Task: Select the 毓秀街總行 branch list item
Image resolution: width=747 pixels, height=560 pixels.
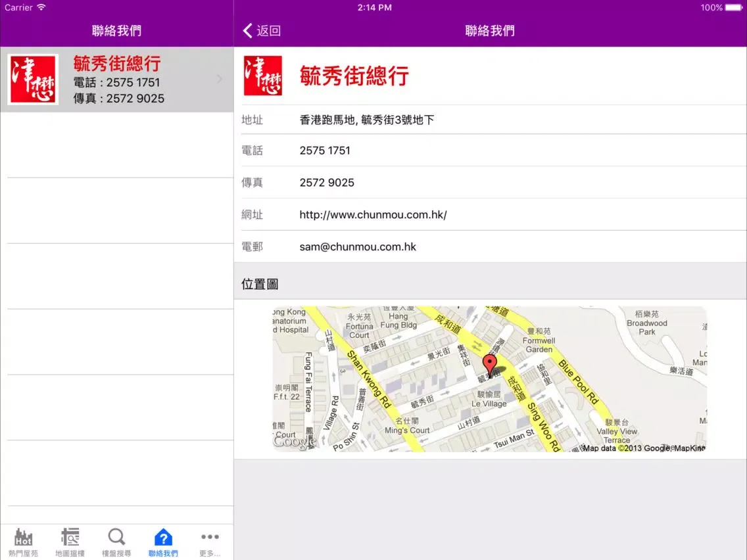Action: point(117,79)
